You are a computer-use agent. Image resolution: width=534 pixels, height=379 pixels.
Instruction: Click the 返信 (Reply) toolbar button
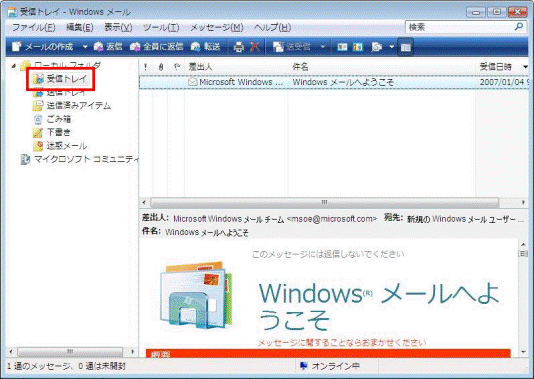tap(108, 47)
